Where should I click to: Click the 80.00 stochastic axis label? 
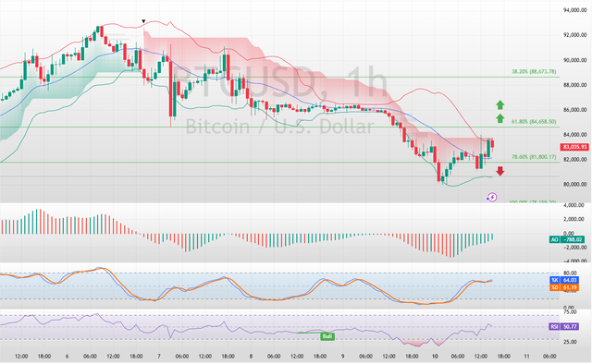(570, 273)
